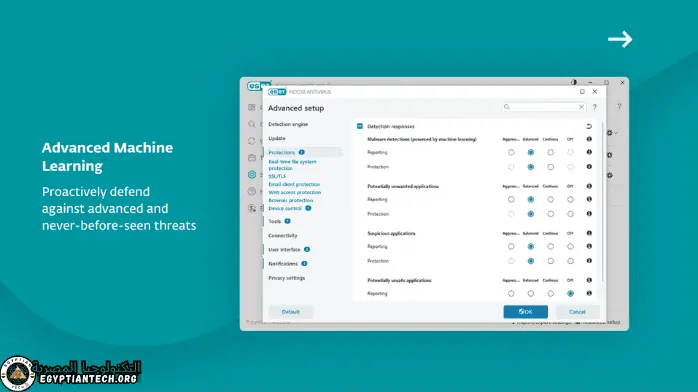Click the Cancel button
The image size is (698, 392).
(x=577, y=312)
